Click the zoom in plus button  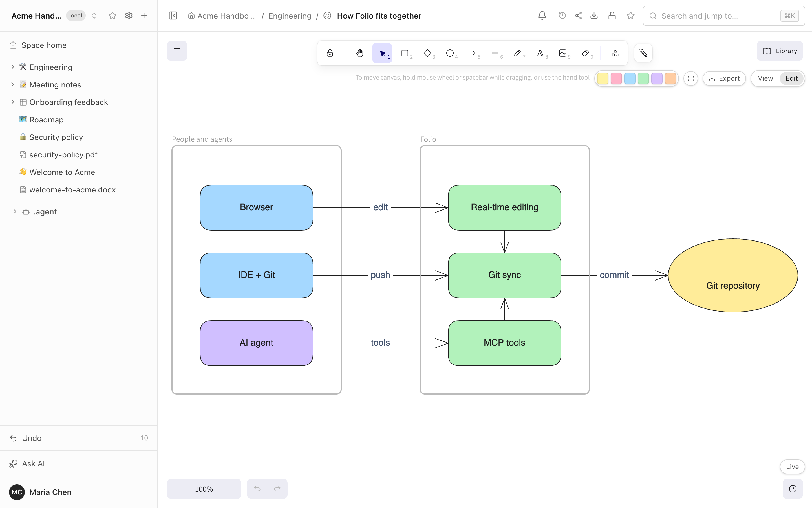coord(231,489)
